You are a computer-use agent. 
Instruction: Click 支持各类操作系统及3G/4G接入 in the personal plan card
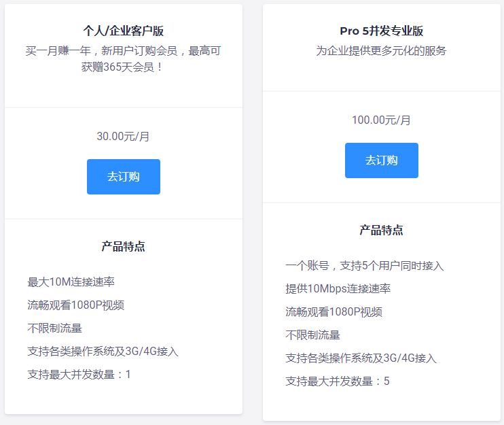pyautogui.click(x=103, y=351)
